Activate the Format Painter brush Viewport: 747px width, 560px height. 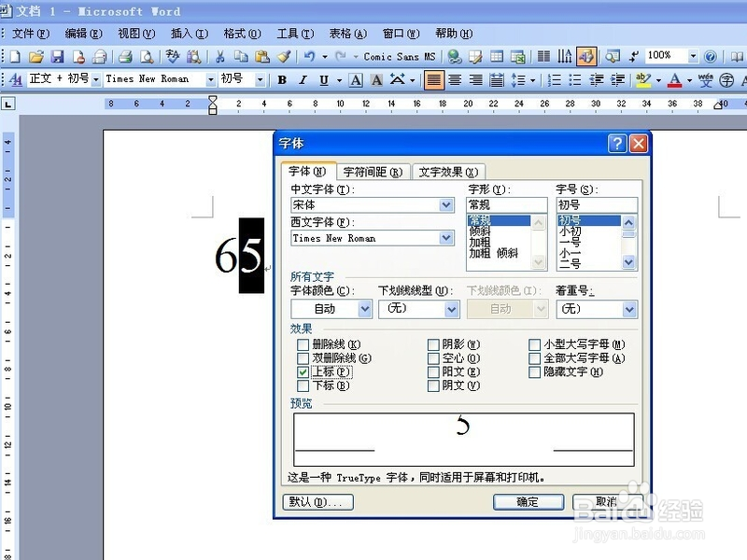coord(284,57)
